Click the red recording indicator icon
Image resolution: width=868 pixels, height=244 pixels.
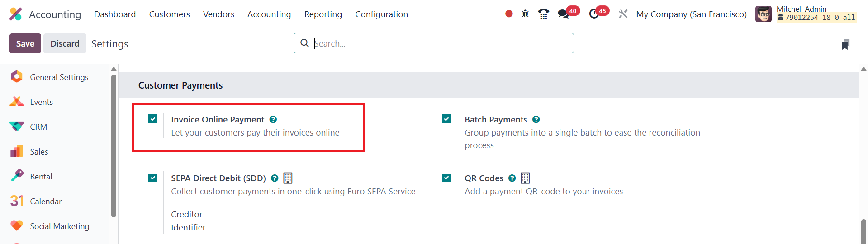[x=509, y=14]
